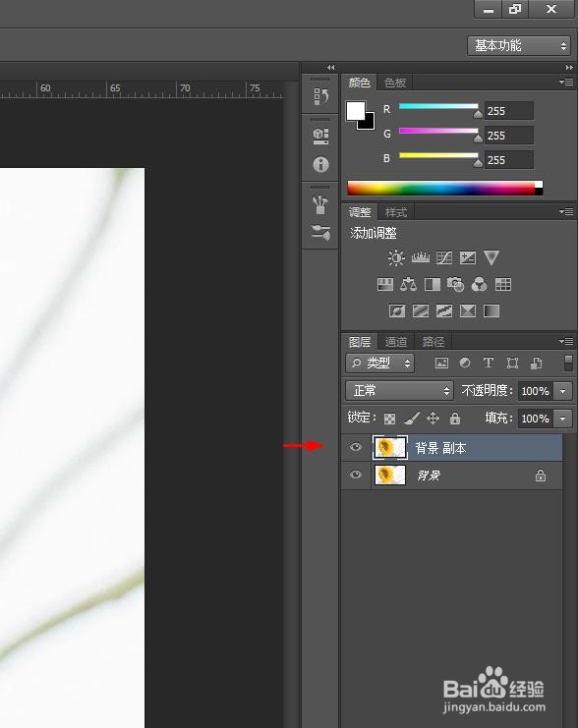Open the 类型 layer filter dropdown
Screen dimensions: 578x728
coord(379,364)
